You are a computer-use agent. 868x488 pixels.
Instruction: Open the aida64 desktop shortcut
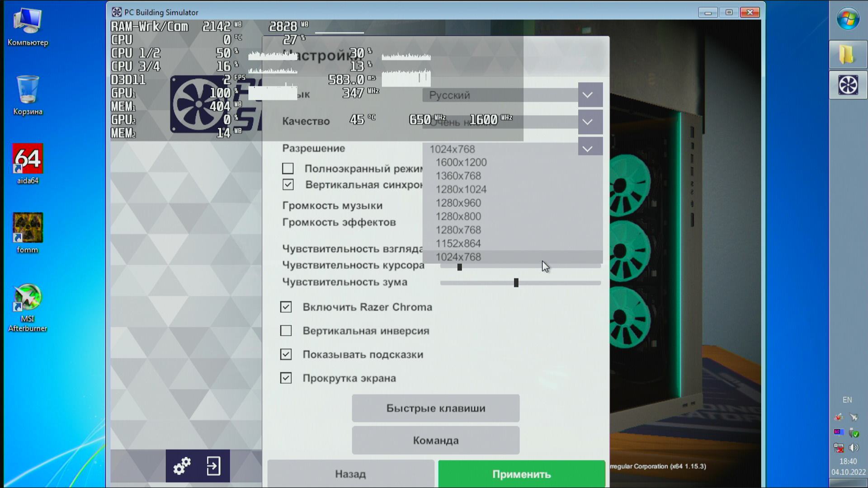(x=28, y=159)
